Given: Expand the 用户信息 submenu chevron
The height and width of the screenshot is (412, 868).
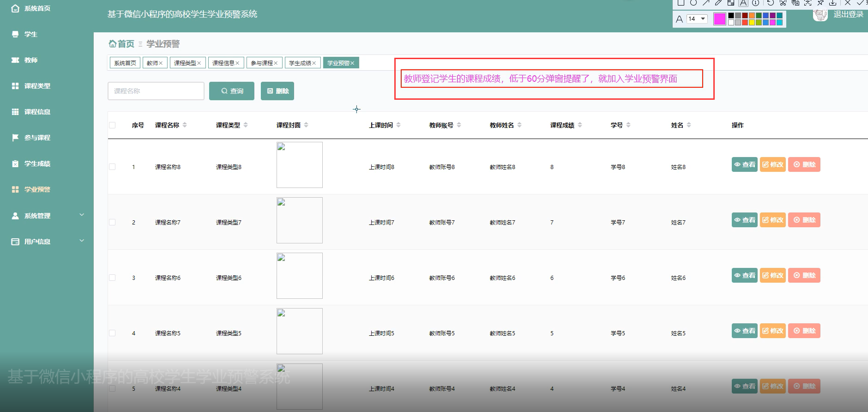Looking at the screenshot, I should (x=82, y=241).
